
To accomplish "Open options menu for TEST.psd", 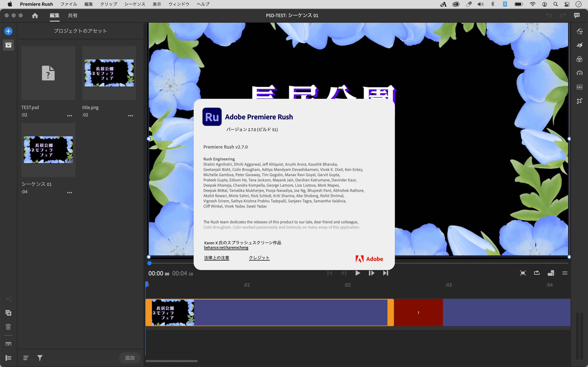I will click(x=69, y=116).
